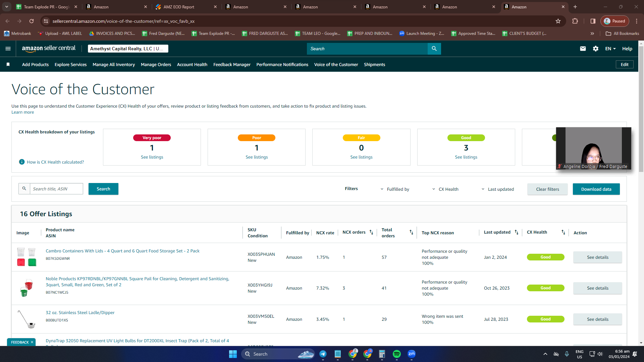The image size is (644, 362).
Task: Open a new browser tab
Action: point(575,7)
